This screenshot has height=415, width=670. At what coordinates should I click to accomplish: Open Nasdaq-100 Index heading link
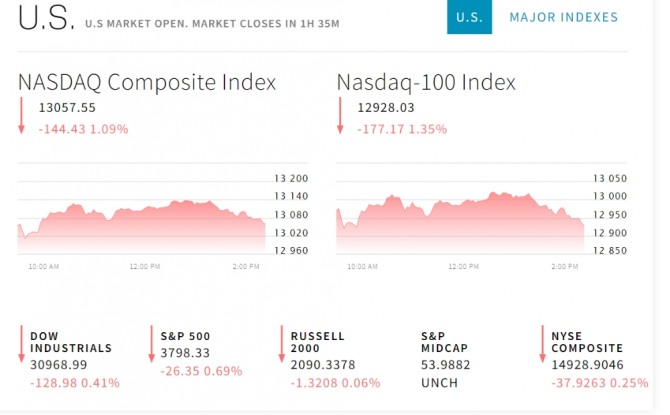pyautogui.click(x=426, y=82)
